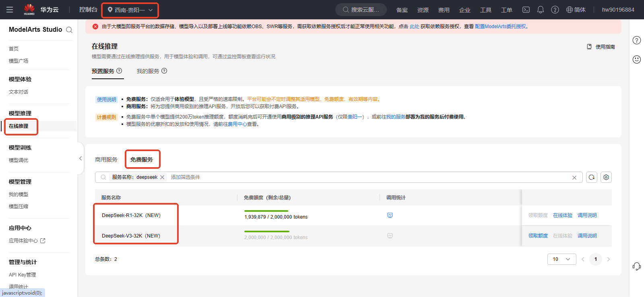Switch language via globe 简体
This screenshot has width=644, height=297.
coord(576,10)
